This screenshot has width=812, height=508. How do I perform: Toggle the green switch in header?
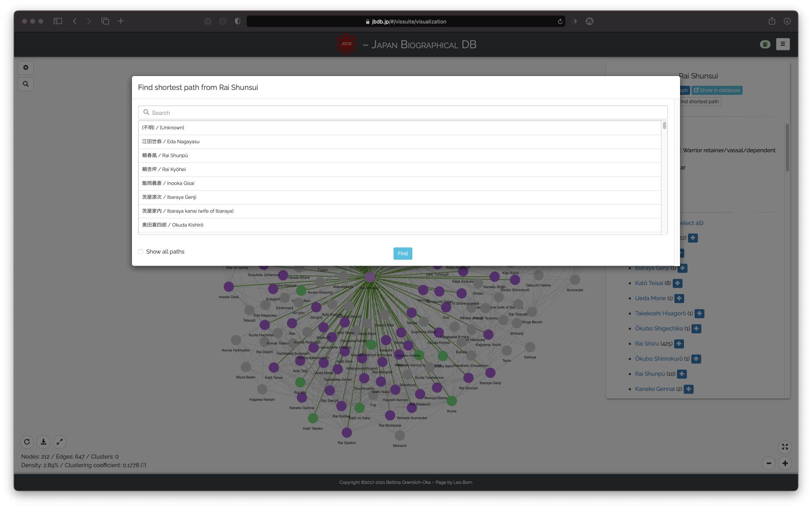pyautogui.click(x=765, y=44)
